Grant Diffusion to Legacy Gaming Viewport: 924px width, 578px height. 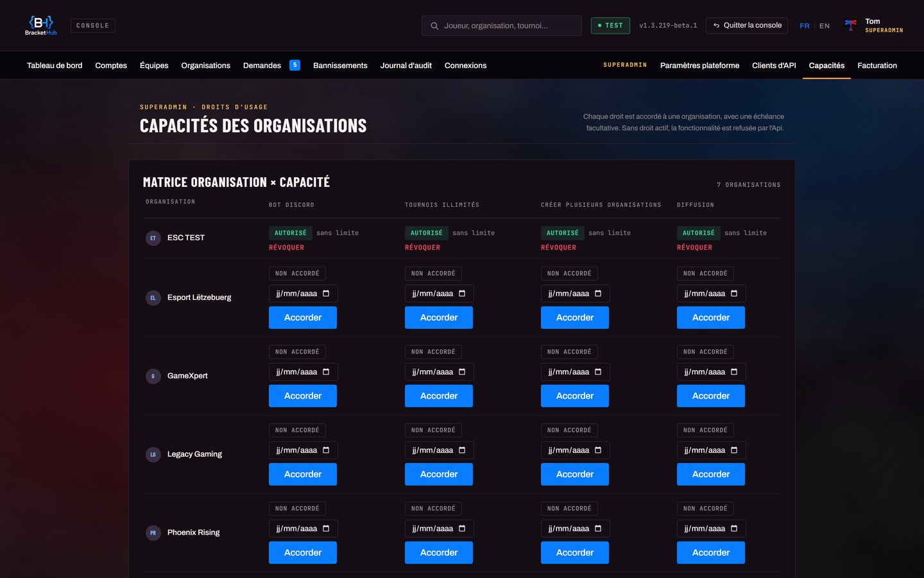point(711,475)
